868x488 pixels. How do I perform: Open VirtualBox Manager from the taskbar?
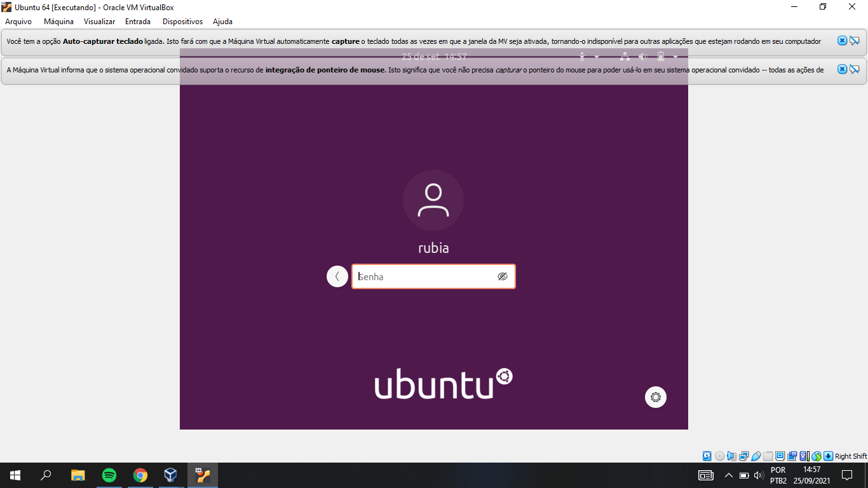[x=170, y=475]
